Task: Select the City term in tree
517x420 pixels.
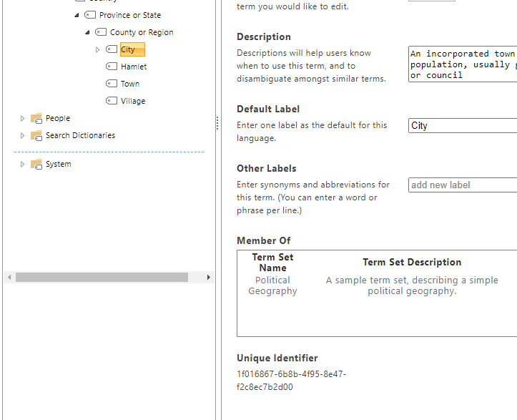Action: [x=132, y=49]
